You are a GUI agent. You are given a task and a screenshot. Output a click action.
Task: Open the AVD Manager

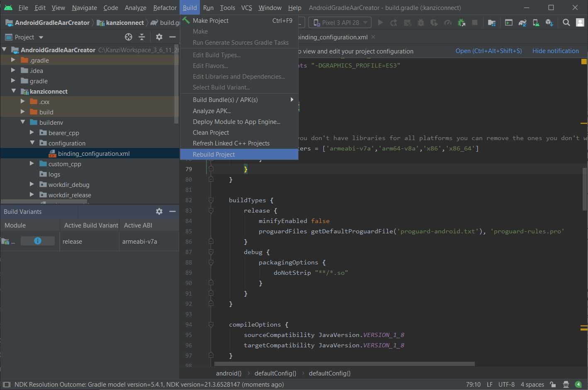coord(537,22)
